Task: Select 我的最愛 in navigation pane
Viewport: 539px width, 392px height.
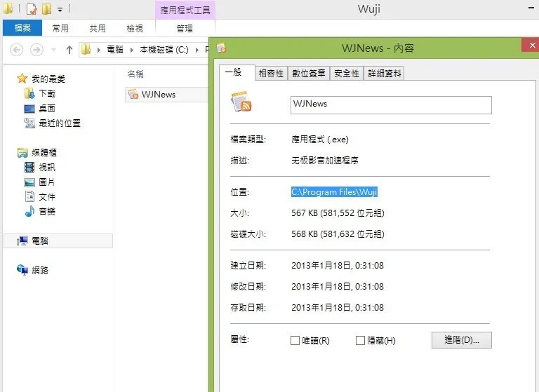Action: point(48,79)
